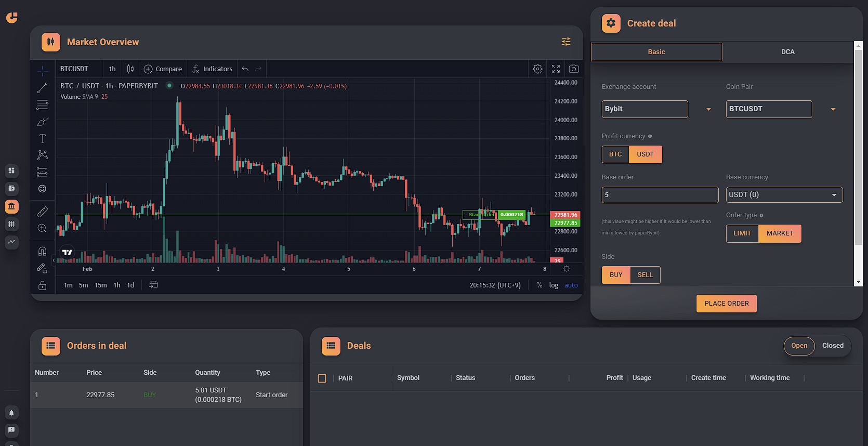The image size is (868, 446).
Task: Select the ruler measure tool
Action: point(43,212)
